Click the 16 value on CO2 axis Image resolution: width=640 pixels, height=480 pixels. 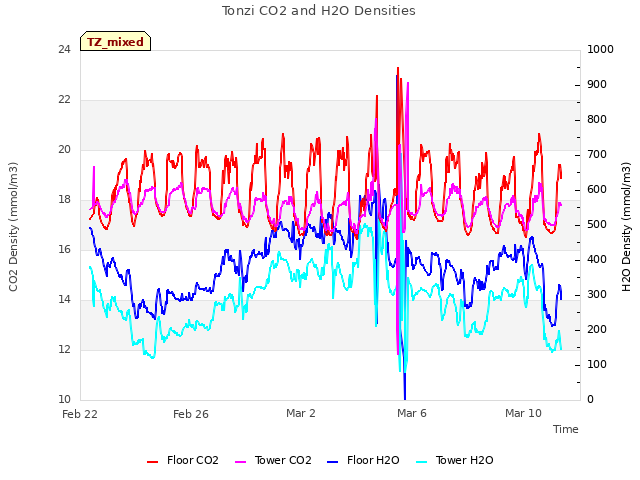tap(64, 249)
